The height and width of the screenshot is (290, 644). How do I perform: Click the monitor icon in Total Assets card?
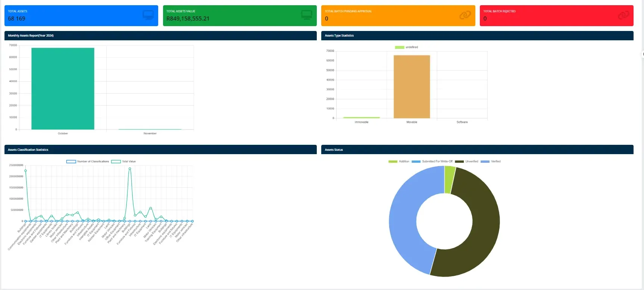coord(148,15)
